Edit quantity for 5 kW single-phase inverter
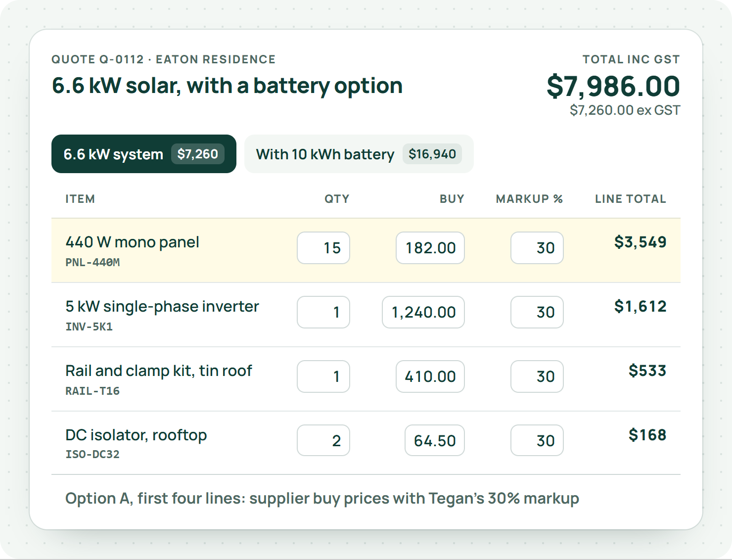This screenshot has width=732, height=560. pyautogui.click(x=323, y=312)
